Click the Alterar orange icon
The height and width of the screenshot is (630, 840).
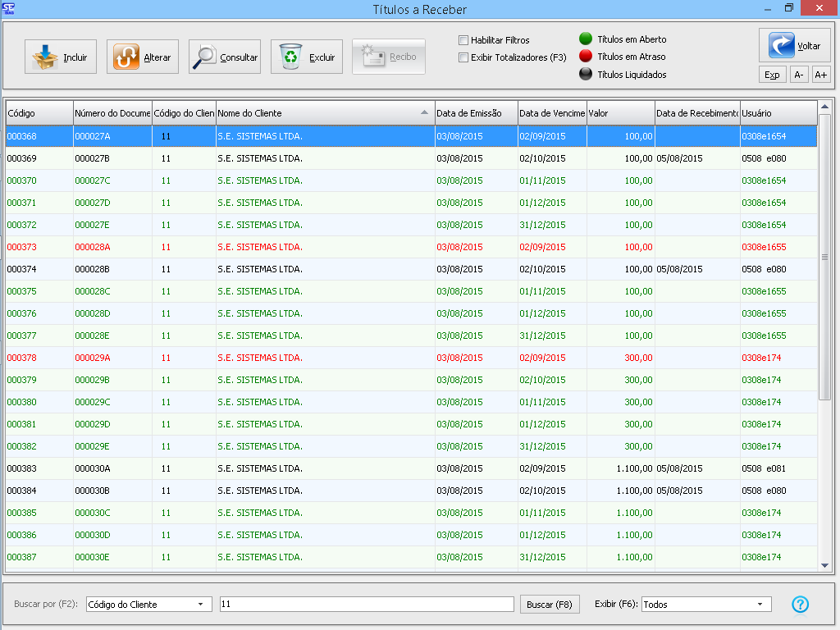(x=126, y=57)
